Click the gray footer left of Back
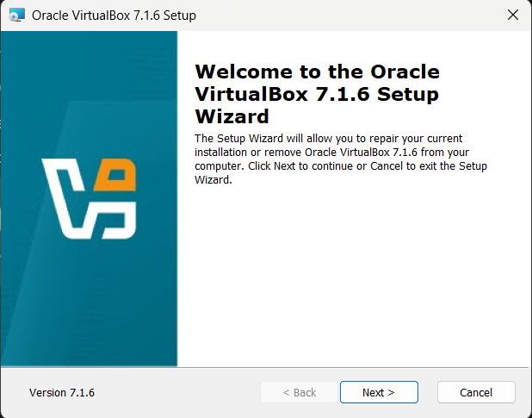The width and height of the screenshot is (532, 418). (172, 392)
